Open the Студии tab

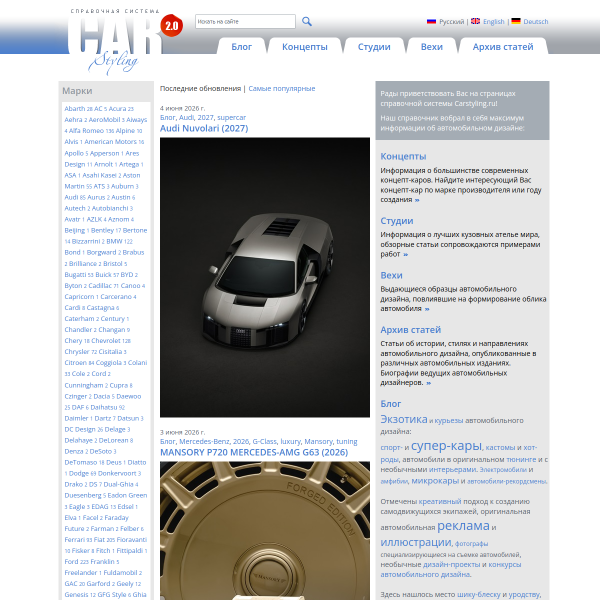coord(374,47)
